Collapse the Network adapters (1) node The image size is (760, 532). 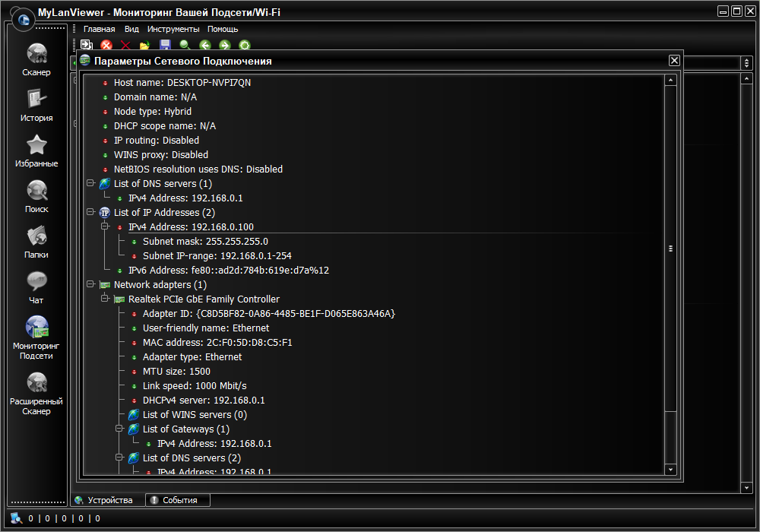click(90, 284)
